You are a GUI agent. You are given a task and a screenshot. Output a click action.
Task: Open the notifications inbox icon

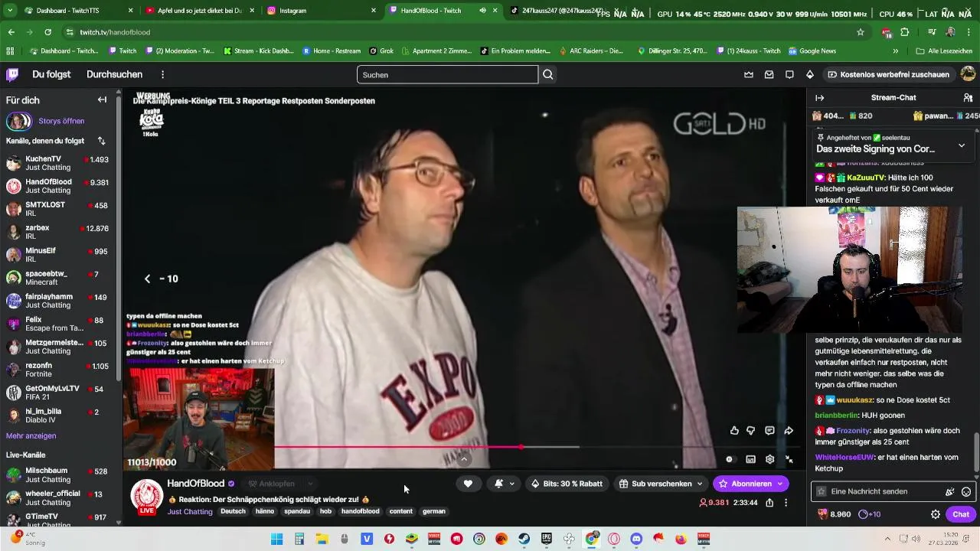click(769, 74)
